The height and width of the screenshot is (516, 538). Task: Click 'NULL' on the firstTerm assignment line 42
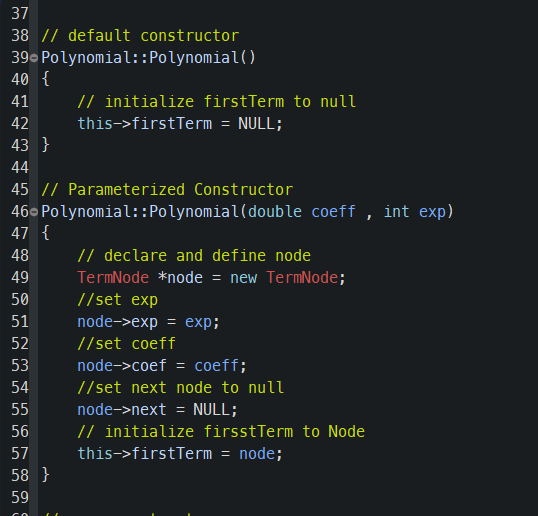256,124
